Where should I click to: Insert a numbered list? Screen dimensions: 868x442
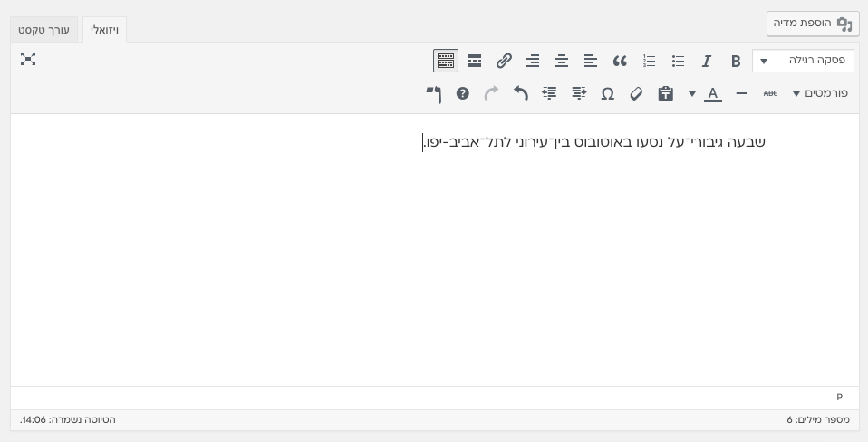(649, 61)
